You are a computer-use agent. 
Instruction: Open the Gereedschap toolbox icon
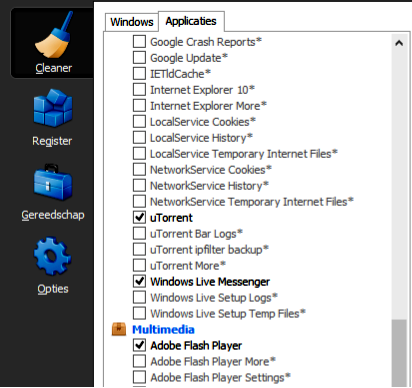pyautogui.click(x=53, y=182)
